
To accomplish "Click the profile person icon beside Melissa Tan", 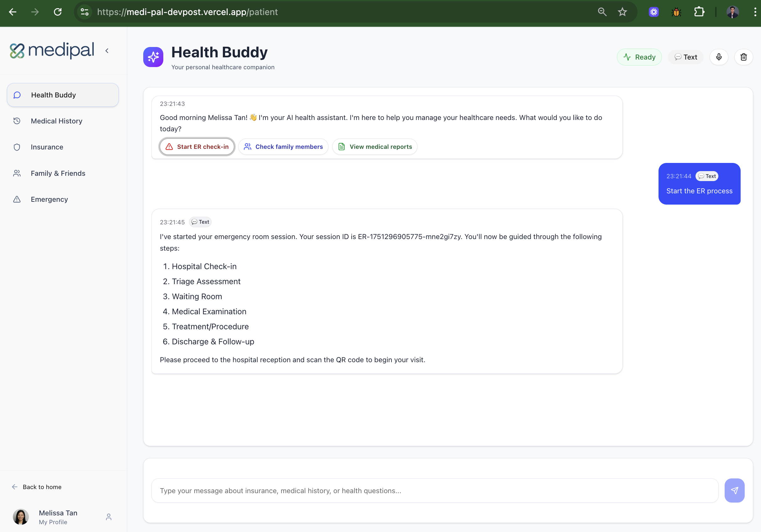I will 108,517.
